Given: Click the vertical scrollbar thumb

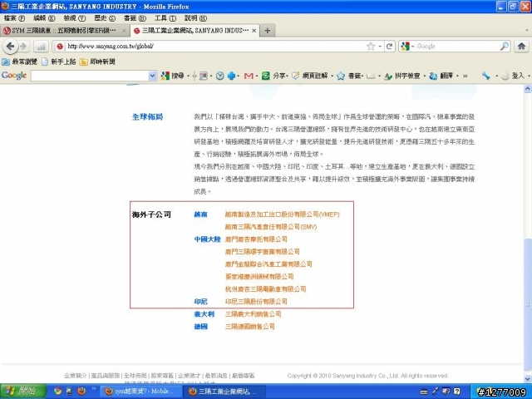Looking at the screenshot, I should coord(527,305).
